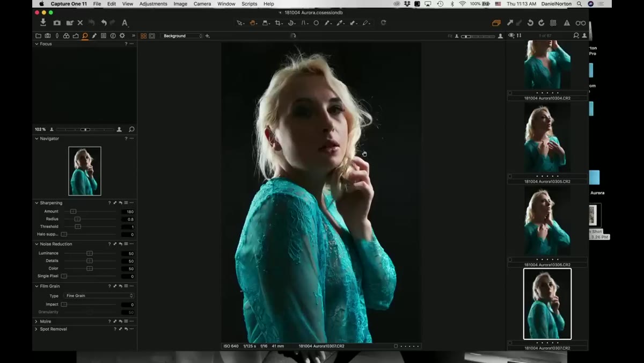The height and width of the screenshot is (363, 644).
Task: Toggle browser visibility eye icon
Action: [511, 35]
